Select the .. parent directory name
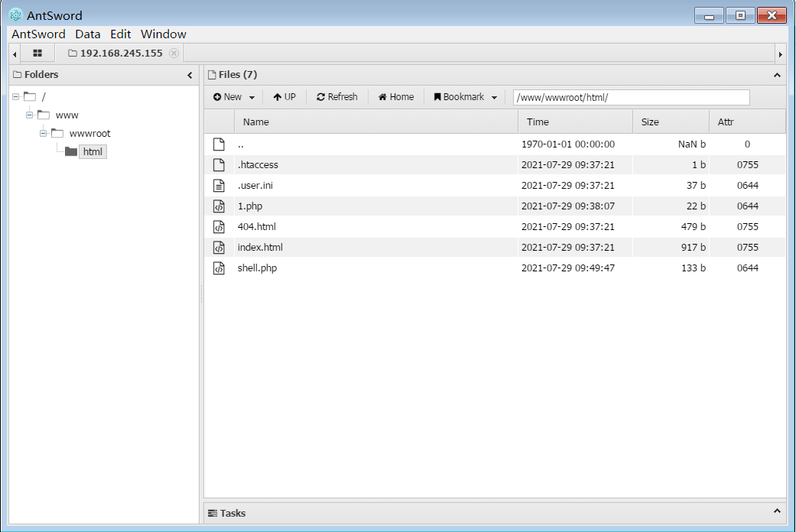The image size is (796, 532). [x=241, y=144]
